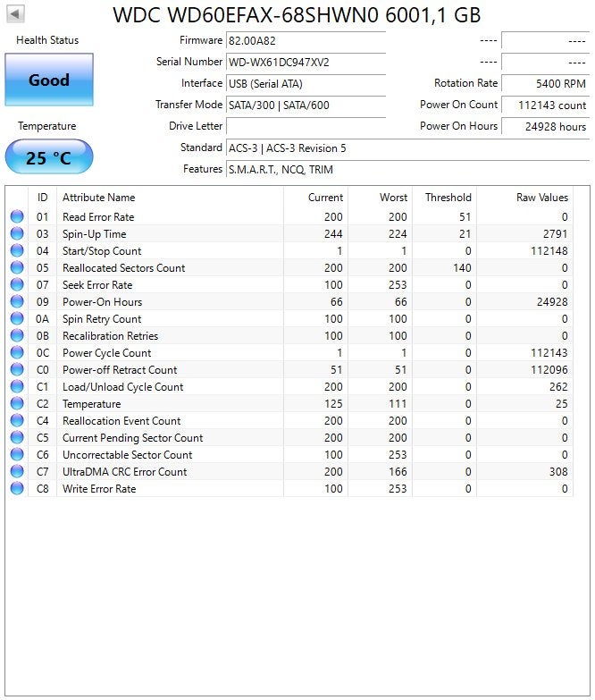This screenshot has height=700, width=595.
Task: Click the status icon for Spin Retry Count
Action: (17, 318)
